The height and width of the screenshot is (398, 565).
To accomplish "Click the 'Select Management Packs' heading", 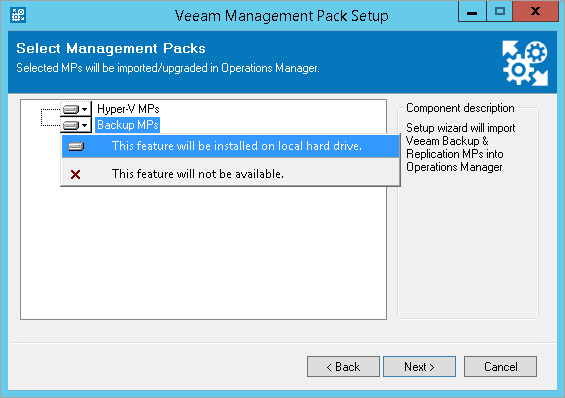I will pyautogui.click(x=111, y=48).
